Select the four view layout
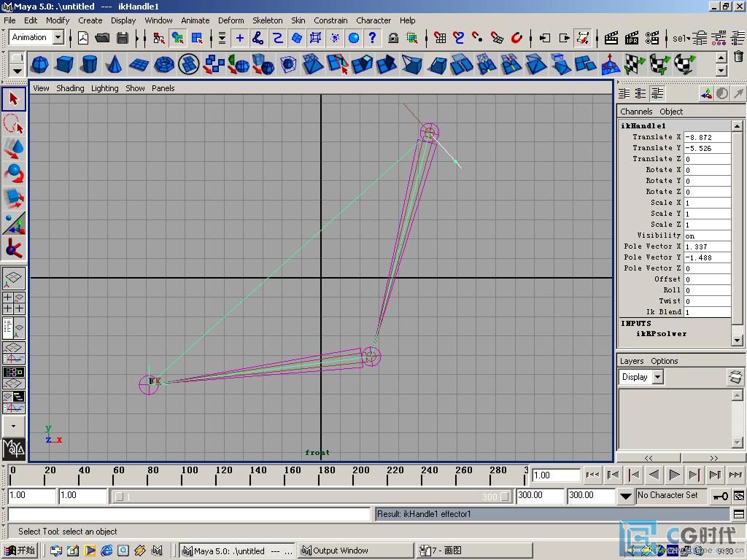The height and width of the screenshot is (560, 747). tap(14, 303)
